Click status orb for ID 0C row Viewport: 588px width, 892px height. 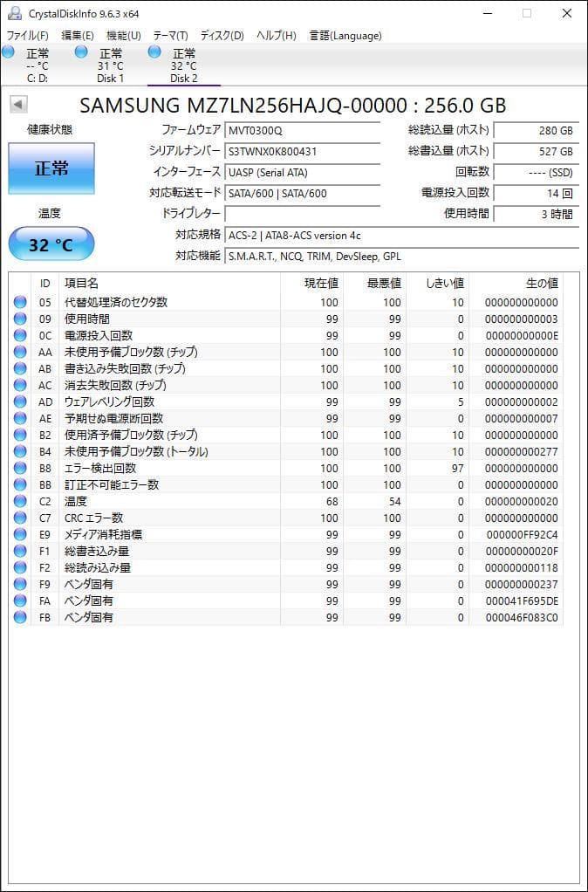(x=20, y=335)
